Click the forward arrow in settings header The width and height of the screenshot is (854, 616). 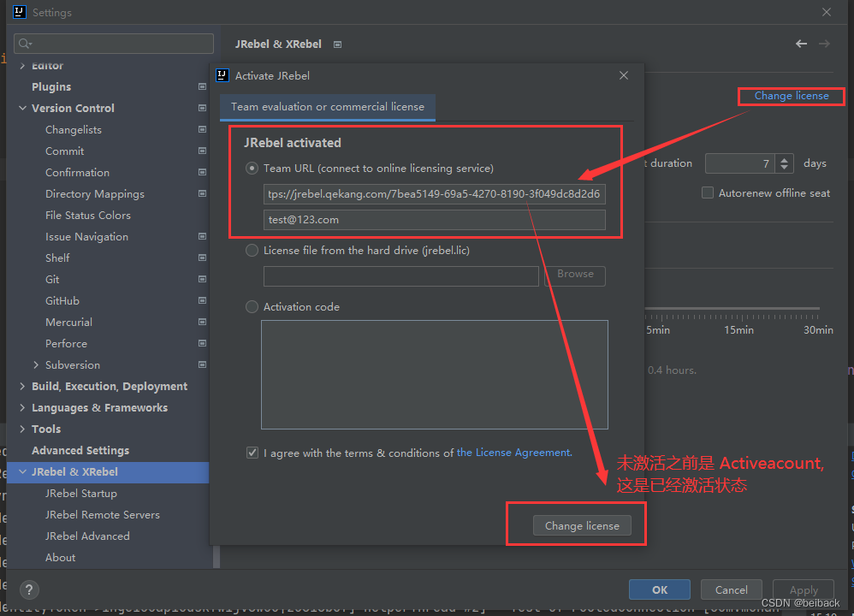pyautogui.click(x=825, y=44)
